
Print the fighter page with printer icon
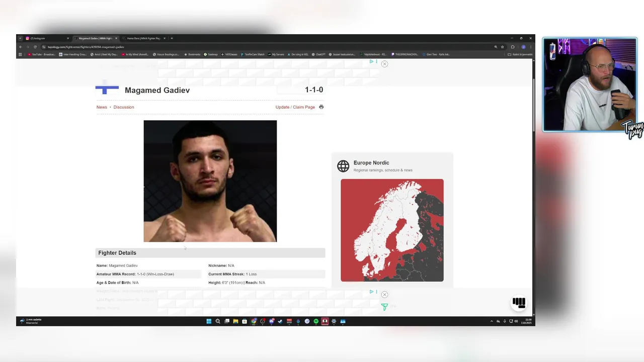click(321, 107)
